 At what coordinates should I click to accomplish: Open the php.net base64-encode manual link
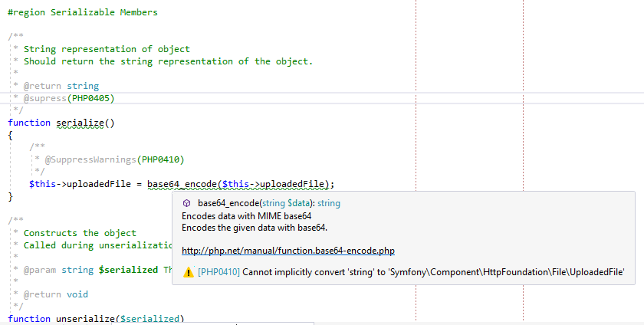point(287,251)
